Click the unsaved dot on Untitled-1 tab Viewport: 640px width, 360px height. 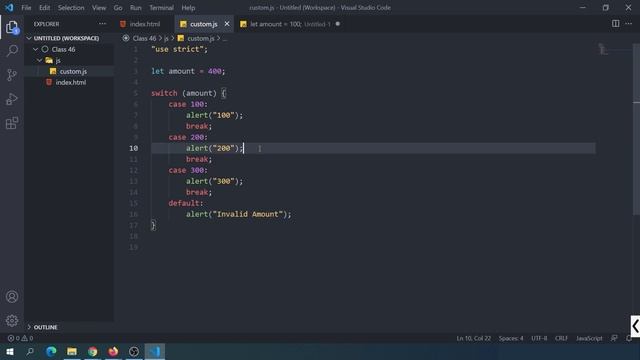pos(338,24)
